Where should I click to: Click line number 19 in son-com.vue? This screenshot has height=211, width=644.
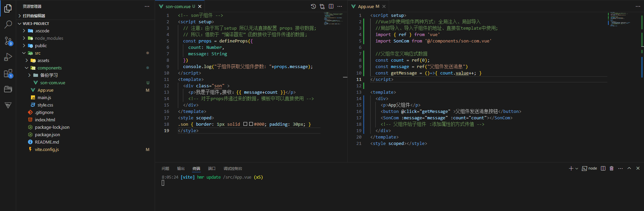coord(166,131)
